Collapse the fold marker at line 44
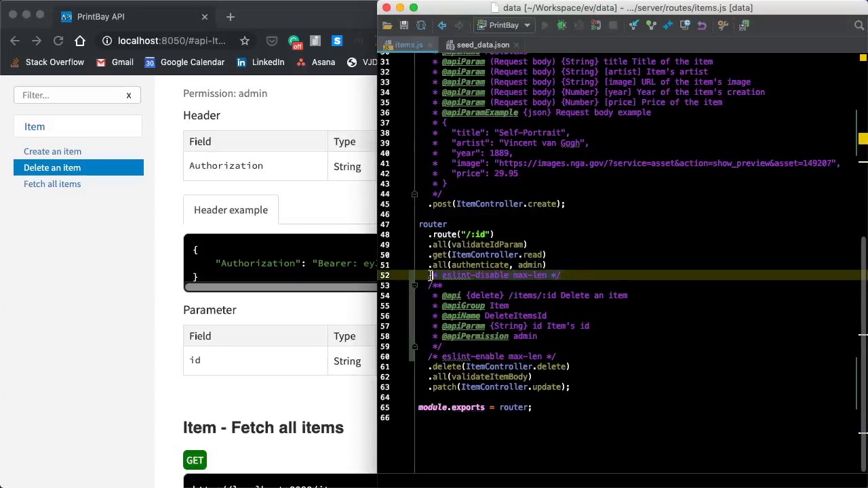This screenshot has width=868, height=488. coord(414,194)
